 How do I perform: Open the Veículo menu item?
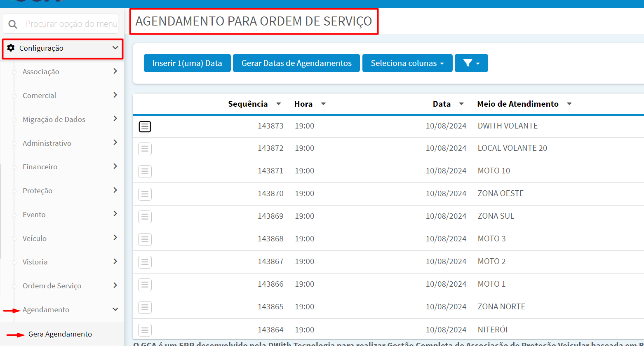(35, 238)
